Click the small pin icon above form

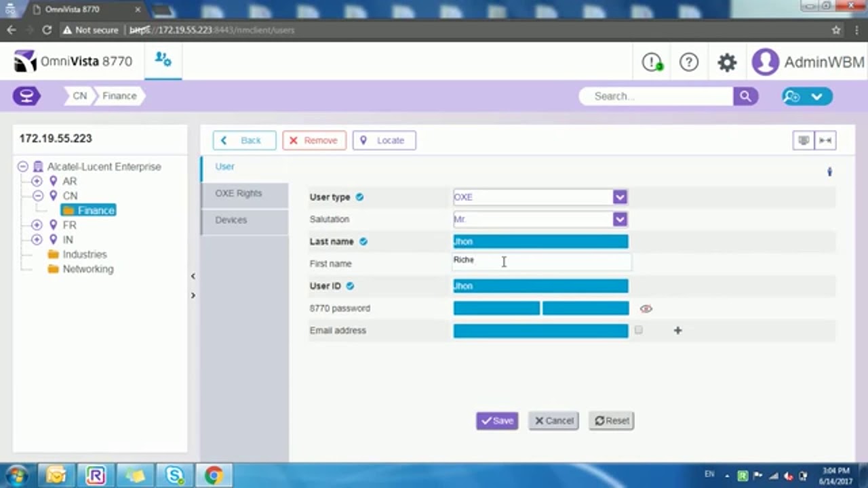pyautogui.click(x=829, y=172)
